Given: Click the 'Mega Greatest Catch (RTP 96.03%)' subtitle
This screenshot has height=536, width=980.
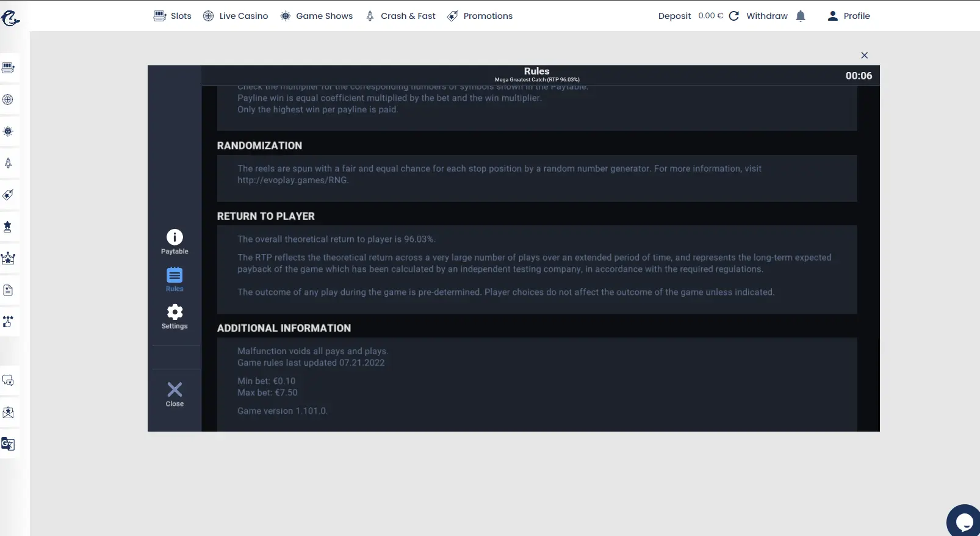Looking at the screenshot, I should point(537,79).
